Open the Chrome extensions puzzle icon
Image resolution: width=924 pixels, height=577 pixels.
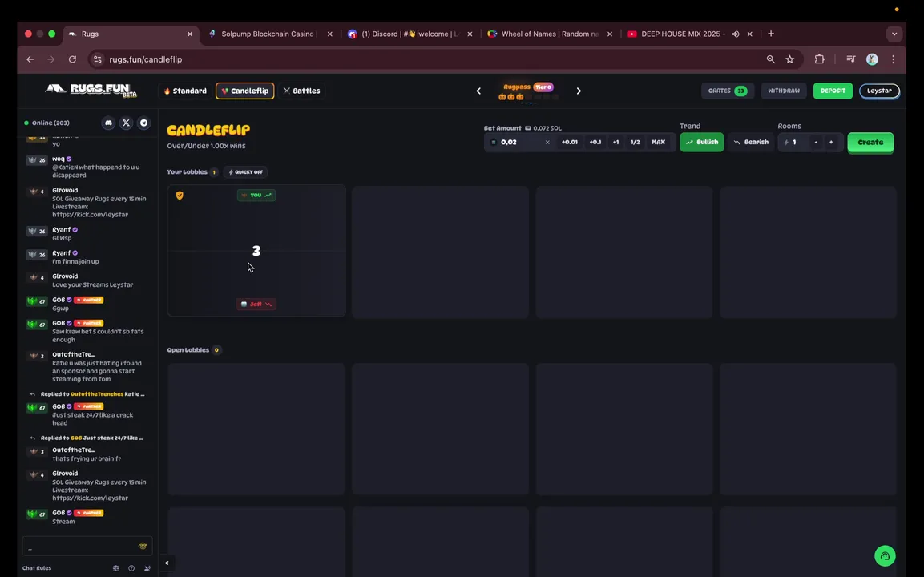(819, 59)
